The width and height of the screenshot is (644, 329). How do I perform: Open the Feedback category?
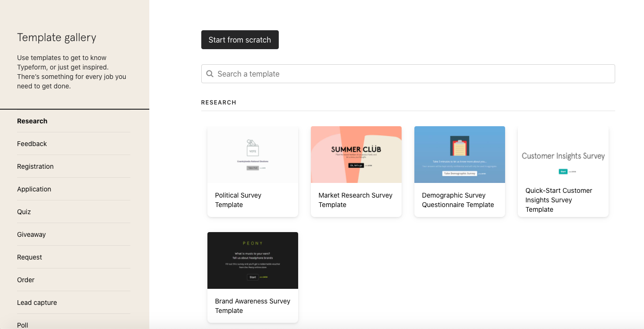pyautogui.click(x=32, y=144)
